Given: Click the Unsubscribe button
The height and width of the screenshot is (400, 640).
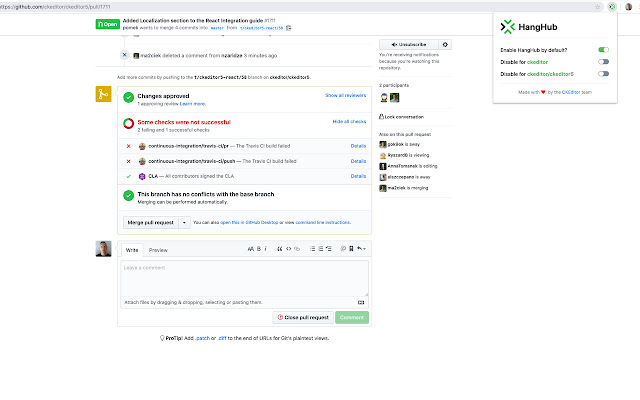Looking at the screenshot, I should [x=409, y=44].
